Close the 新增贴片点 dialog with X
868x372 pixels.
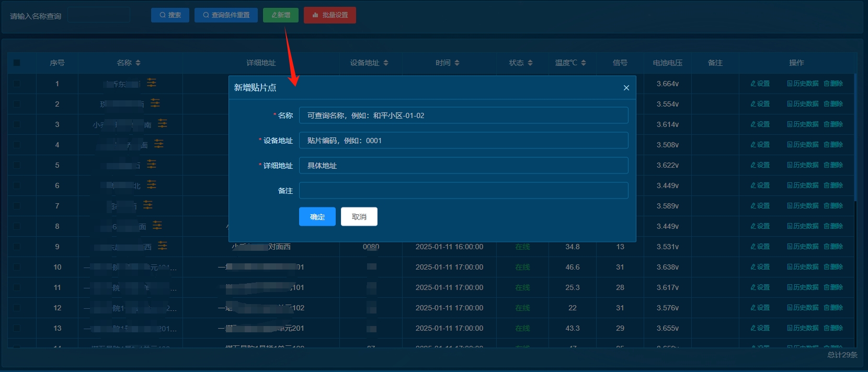click(x=626, y=88)
